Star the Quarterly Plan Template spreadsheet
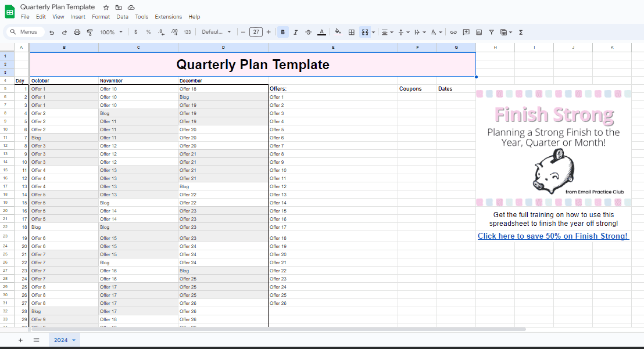 (x=106, y=6)
